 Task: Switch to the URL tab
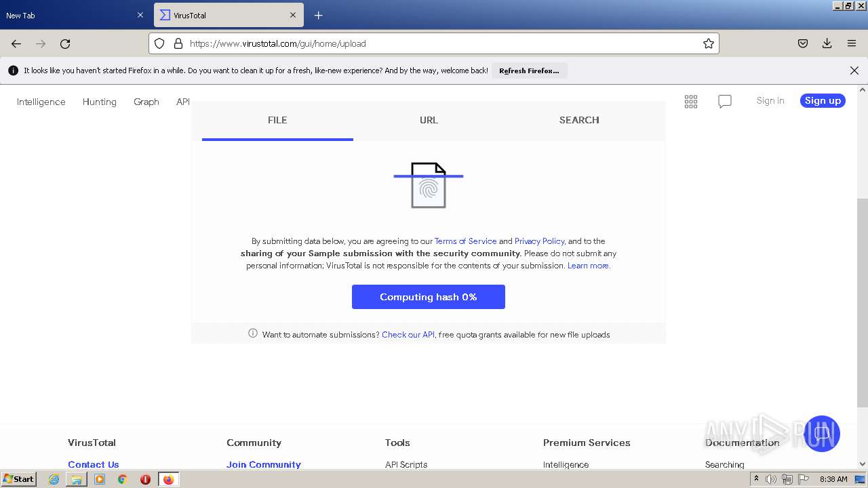tap(429, 120)
